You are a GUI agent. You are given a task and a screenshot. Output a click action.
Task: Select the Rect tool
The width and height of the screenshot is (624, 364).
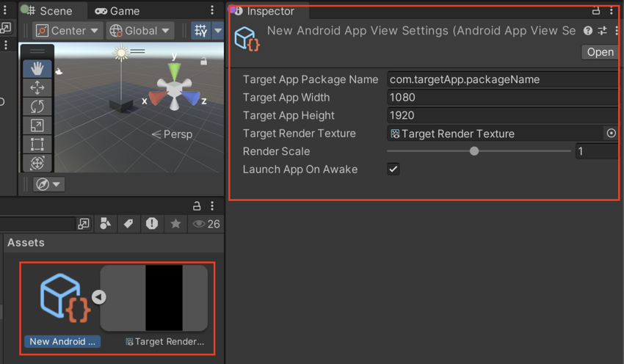point(37,144)
